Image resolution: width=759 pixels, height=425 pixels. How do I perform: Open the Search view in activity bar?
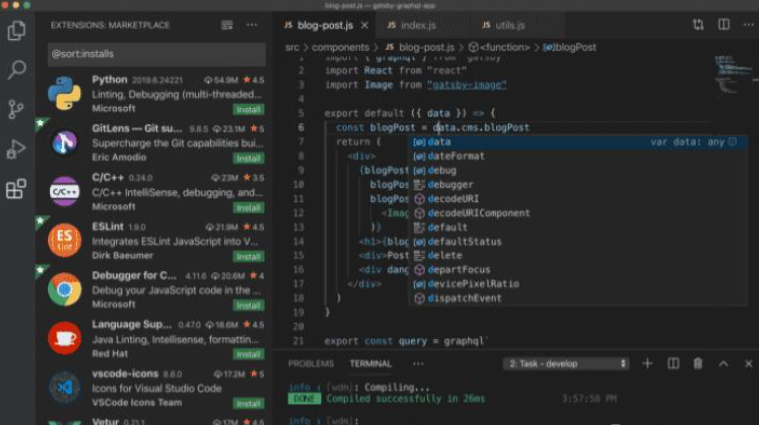16,70
